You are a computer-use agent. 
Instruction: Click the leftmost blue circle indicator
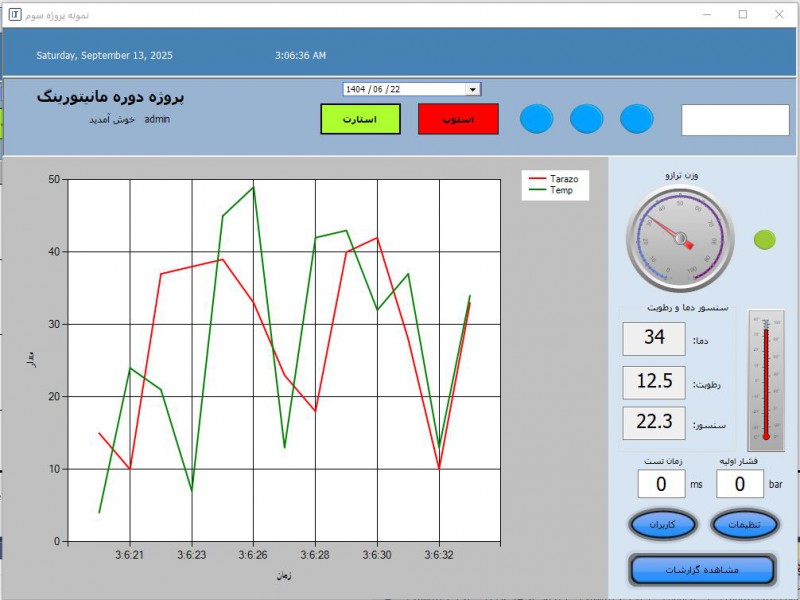click(x=536, y=119)
